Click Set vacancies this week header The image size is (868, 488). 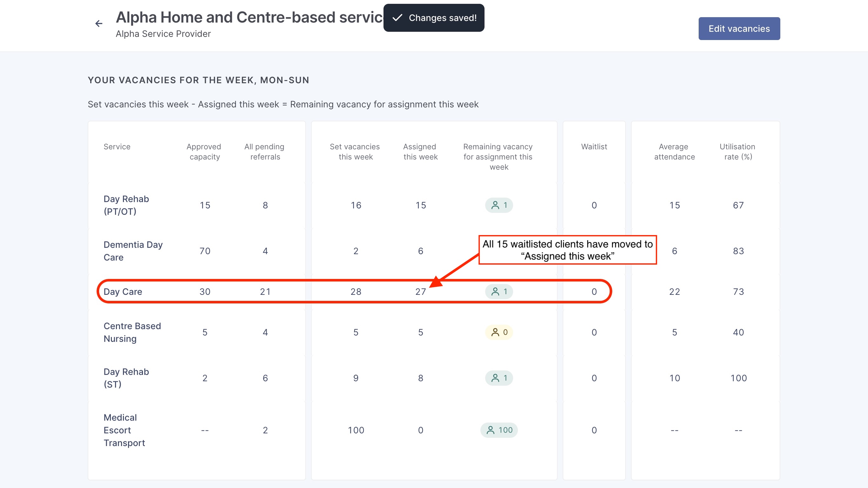tap(355, 152)
